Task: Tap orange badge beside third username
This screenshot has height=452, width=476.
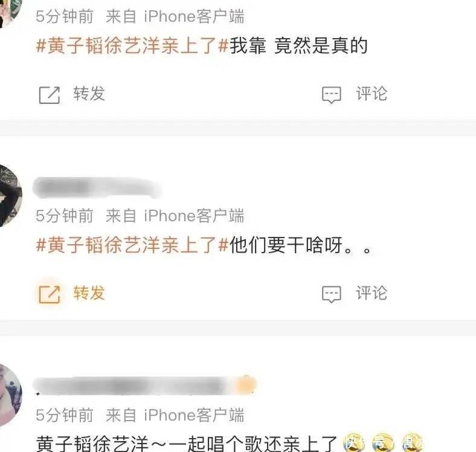Action: point(246,385)
